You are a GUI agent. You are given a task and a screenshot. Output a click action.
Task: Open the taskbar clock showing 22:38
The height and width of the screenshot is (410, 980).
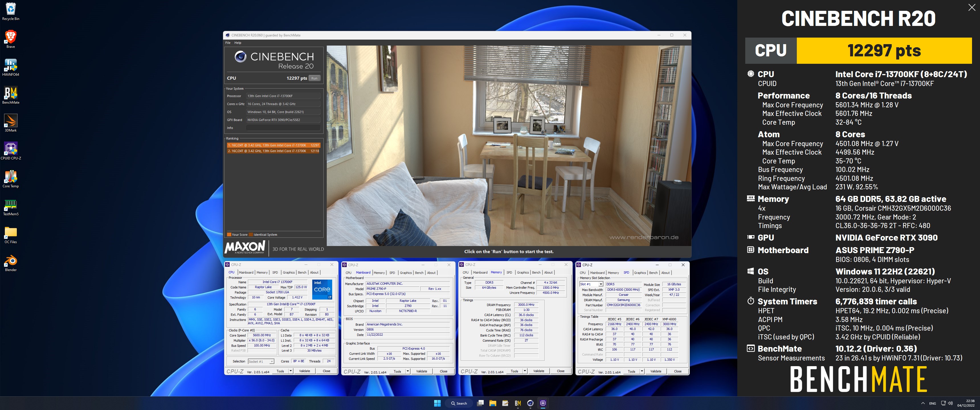coord(966,403)
